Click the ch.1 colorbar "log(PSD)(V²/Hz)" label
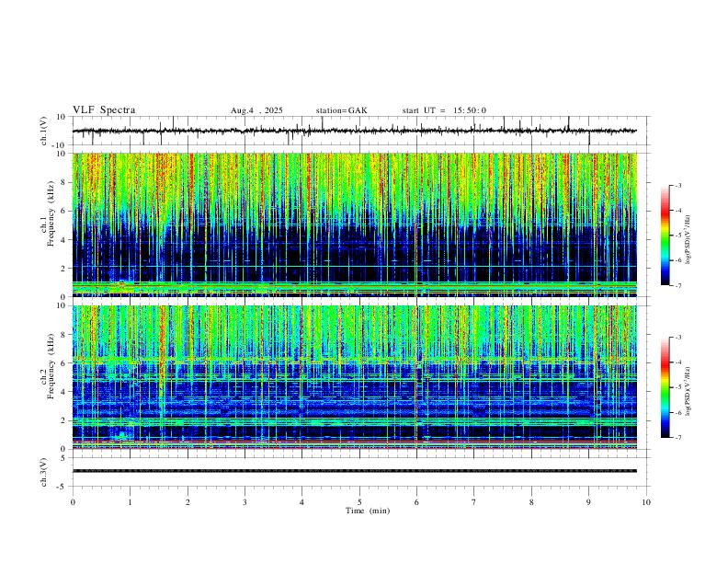 (688, 239)
